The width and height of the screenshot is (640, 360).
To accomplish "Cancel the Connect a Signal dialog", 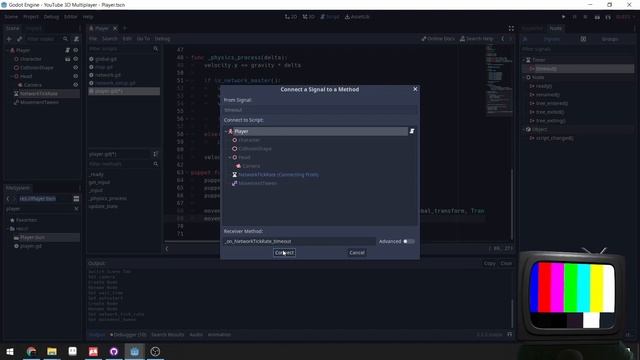I will point(357,253).
